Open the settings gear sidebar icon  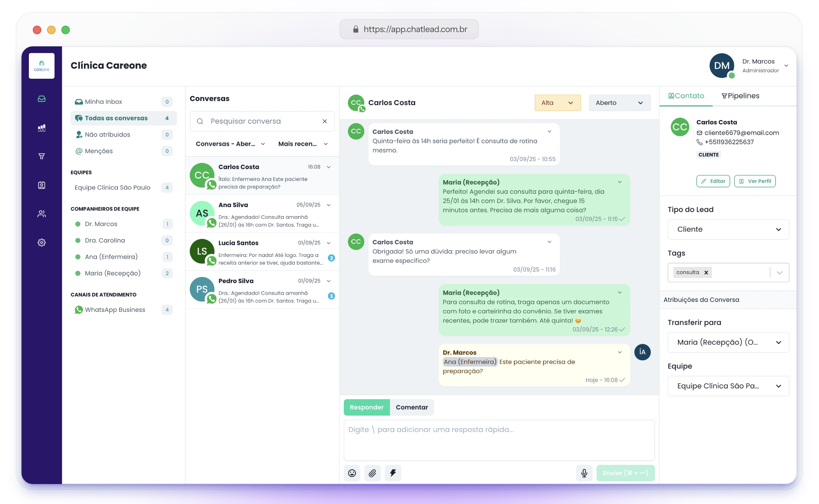click(42, 243)
